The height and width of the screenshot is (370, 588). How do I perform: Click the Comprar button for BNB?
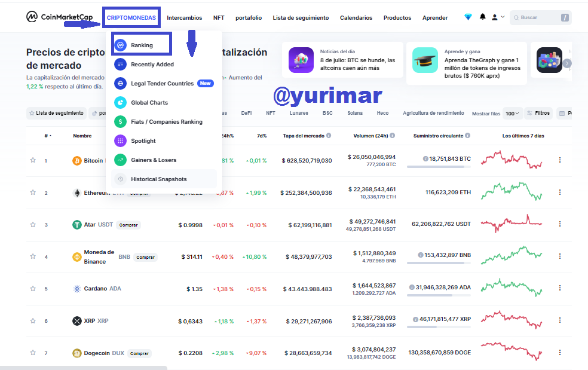point(145,258)
